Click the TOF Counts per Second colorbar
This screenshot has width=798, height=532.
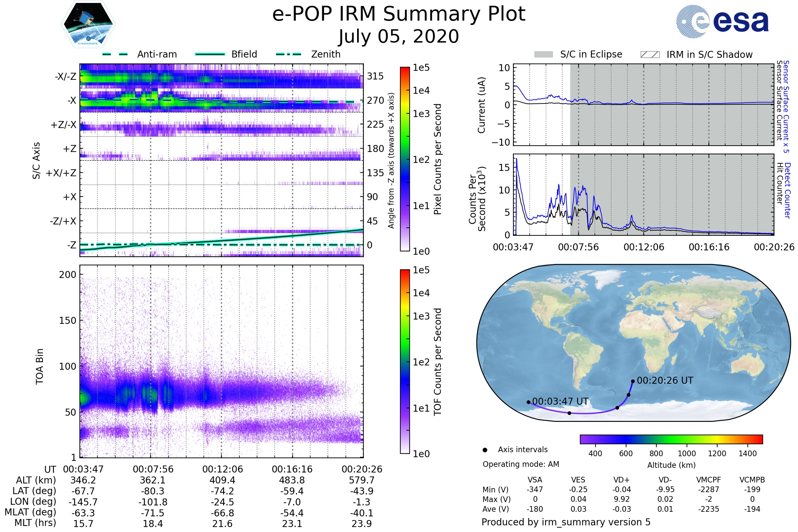click(405, 362)
